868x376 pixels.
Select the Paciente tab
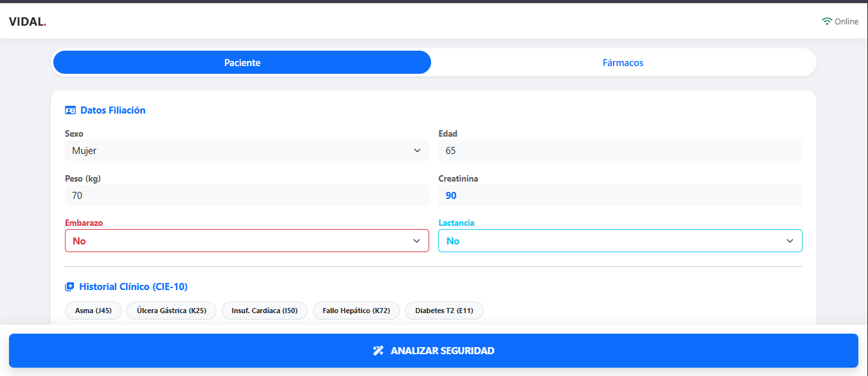[242, 63]
